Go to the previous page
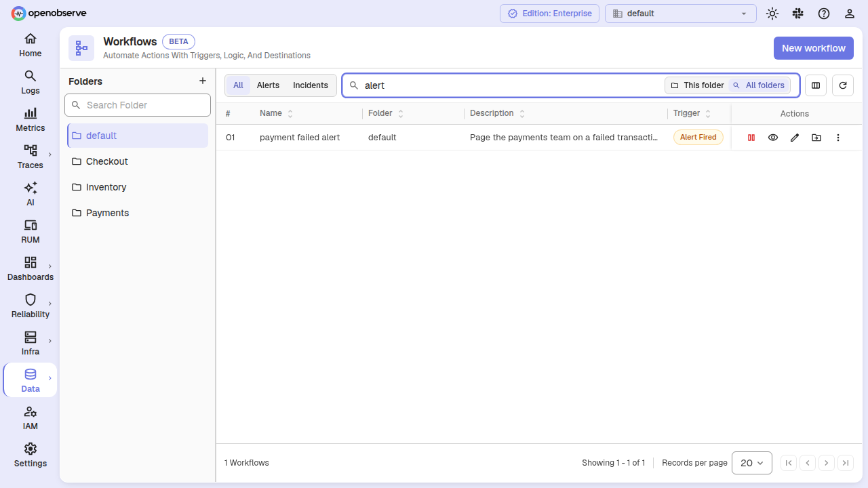Screen dimensions: 868x488 [808, 463]
